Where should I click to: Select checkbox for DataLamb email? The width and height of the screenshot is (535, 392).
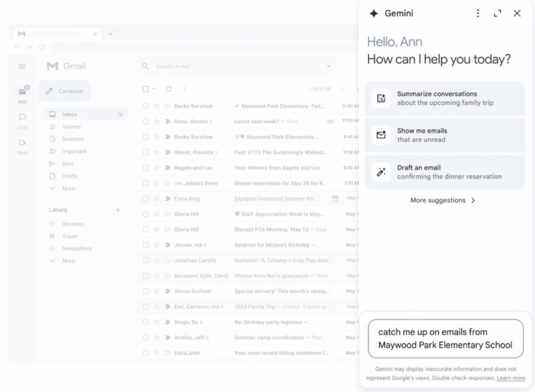[146, 353]
